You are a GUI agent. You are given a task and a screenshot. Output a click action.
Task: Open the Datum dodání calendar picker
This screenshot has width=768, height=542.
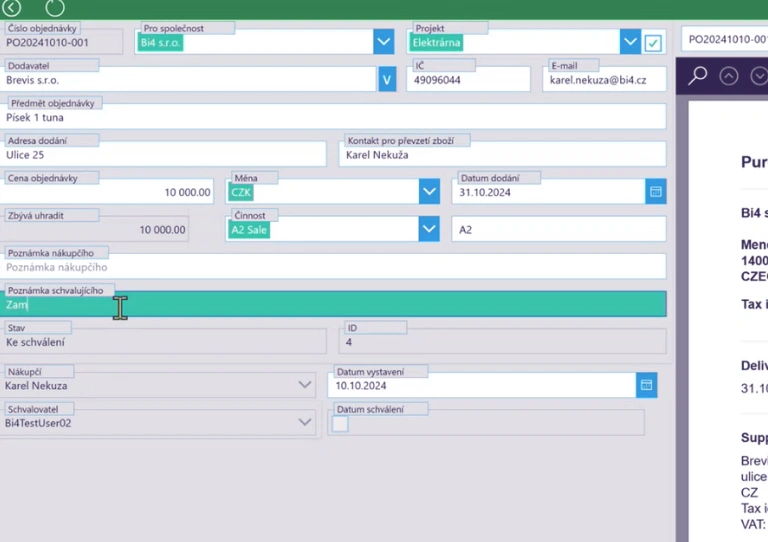click(656, 192)
